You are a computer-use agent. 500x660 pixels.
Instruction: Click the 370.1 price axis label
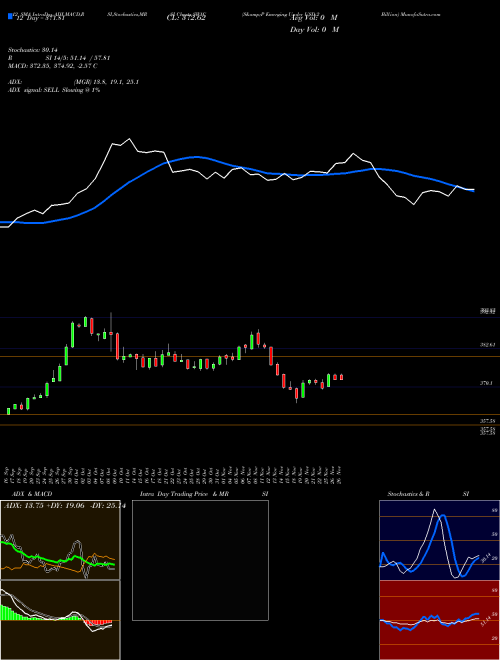(488, 383)
